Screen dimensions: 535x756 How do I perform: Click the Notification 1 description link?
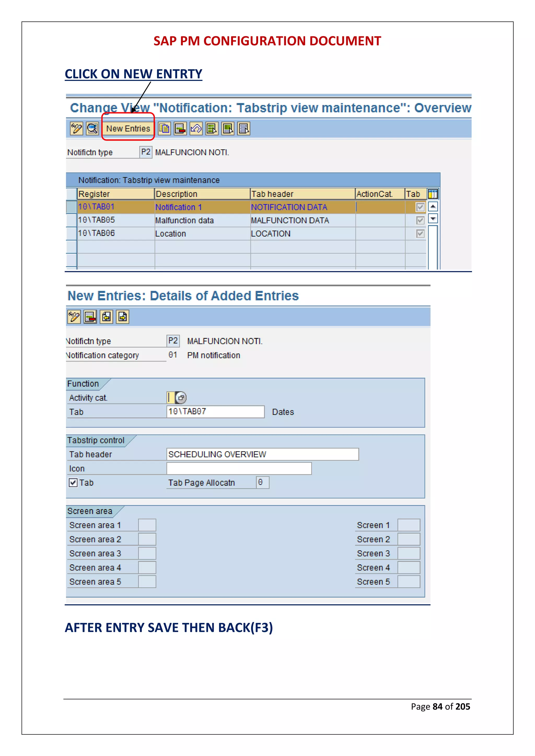(x=178, y=207)
